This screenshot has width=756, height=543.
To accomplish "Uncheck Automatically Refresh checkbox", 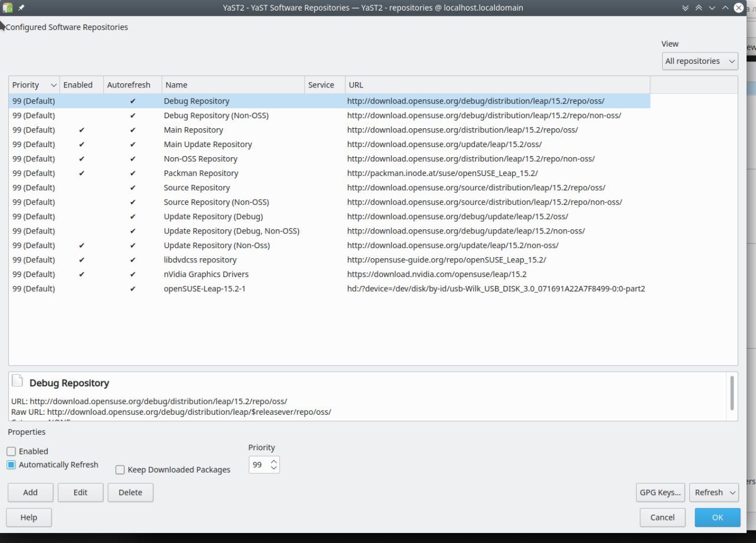I will [11, 464].
